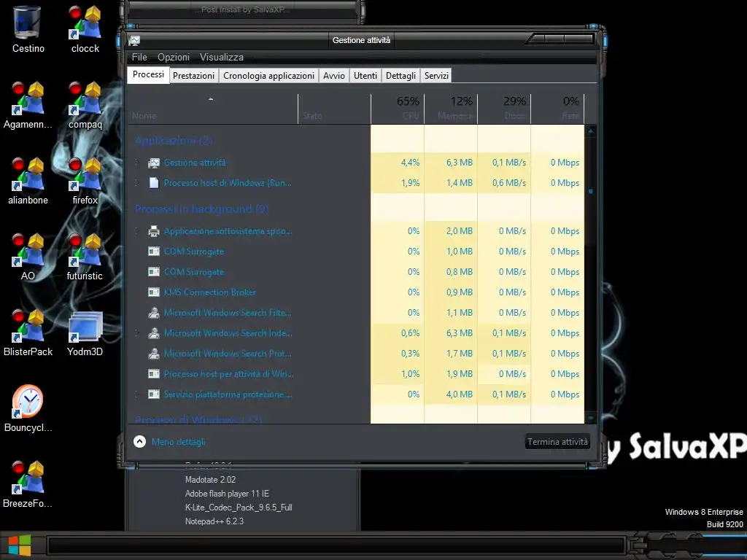Sort by the CPU column header

398,109
